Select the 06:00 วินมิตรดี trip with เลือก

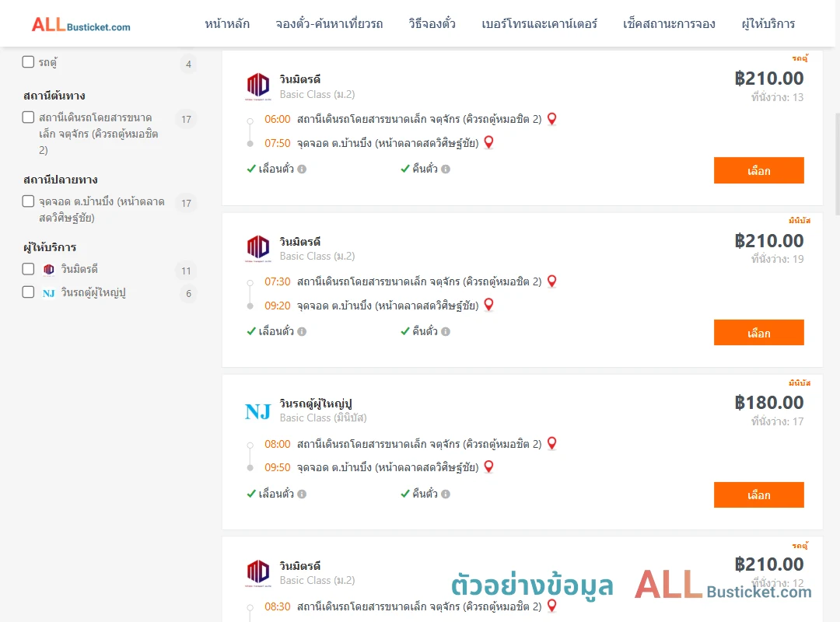coord(758,170)
